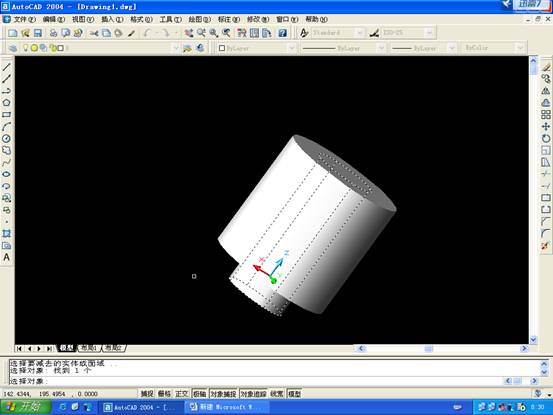Toggle 对象捕捉 (Object Snap) in status bar
The width and height of the screenshot is (553, 415).
[223, 393]
